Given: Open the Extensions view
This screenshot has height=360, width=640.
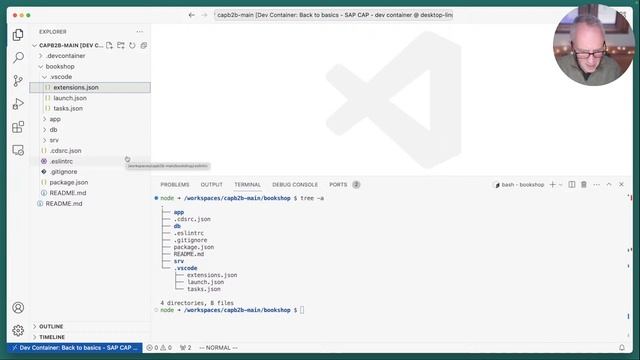Looking at the screenshot, I should 18,127.
